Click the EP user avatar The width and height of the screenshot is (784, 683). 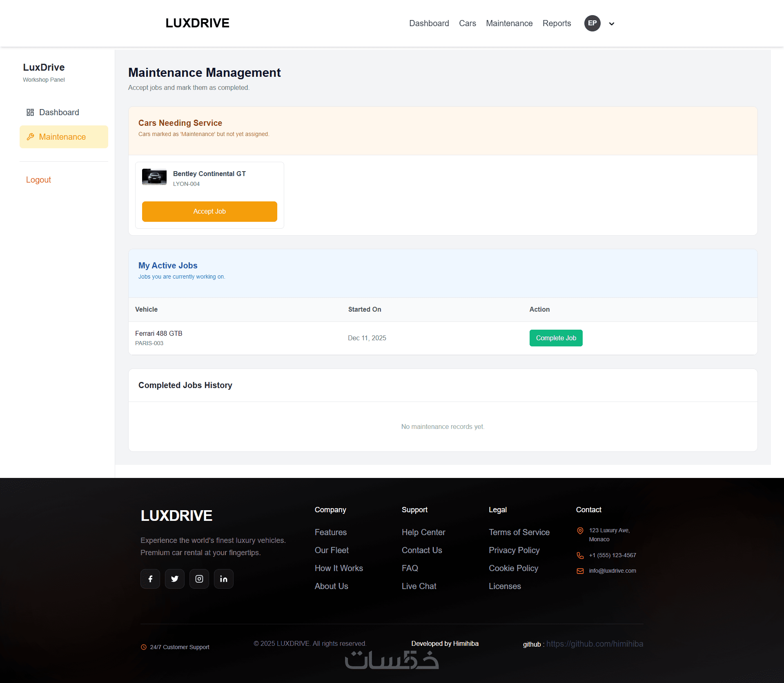pos(592,23)
